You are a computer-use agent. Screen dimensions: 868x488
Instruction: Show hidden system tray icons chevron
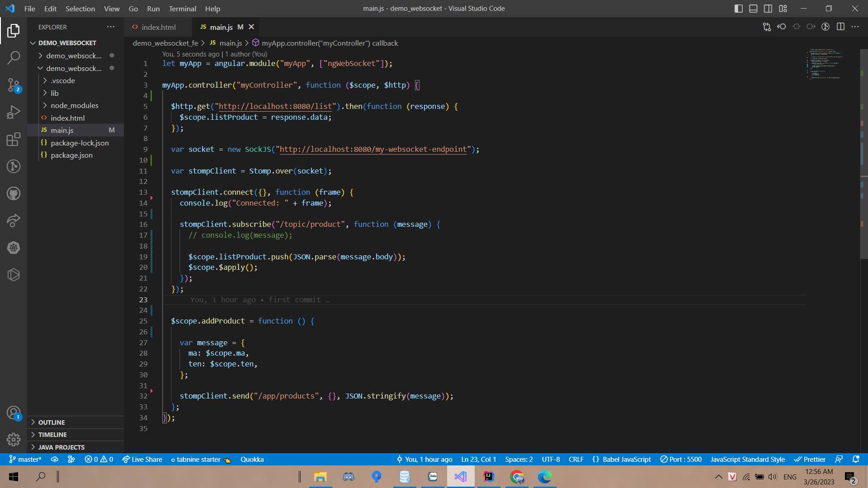pos(718,477)
